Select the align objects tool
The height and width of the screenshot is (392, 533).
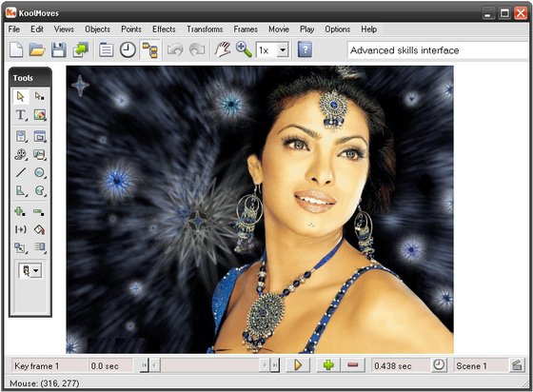click(39, 246)
